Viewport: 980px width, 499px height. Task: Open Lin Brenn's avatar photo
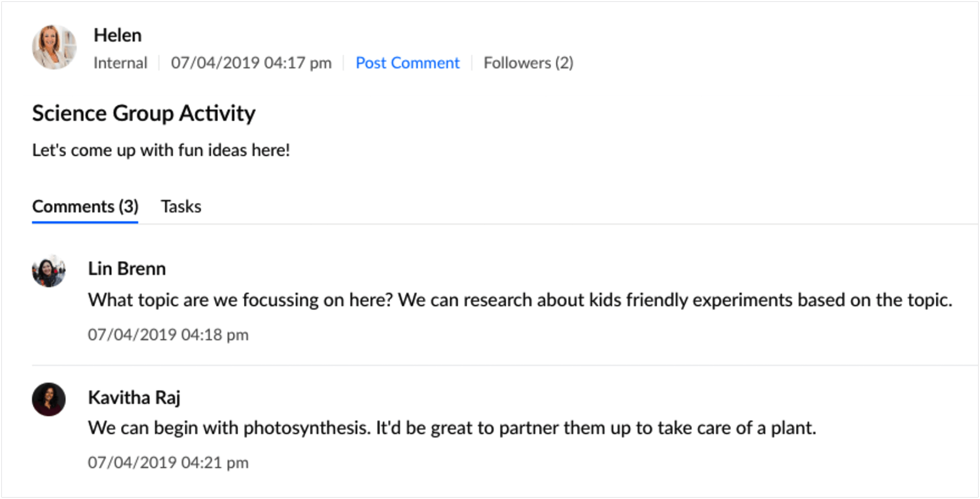coord(49,271)
